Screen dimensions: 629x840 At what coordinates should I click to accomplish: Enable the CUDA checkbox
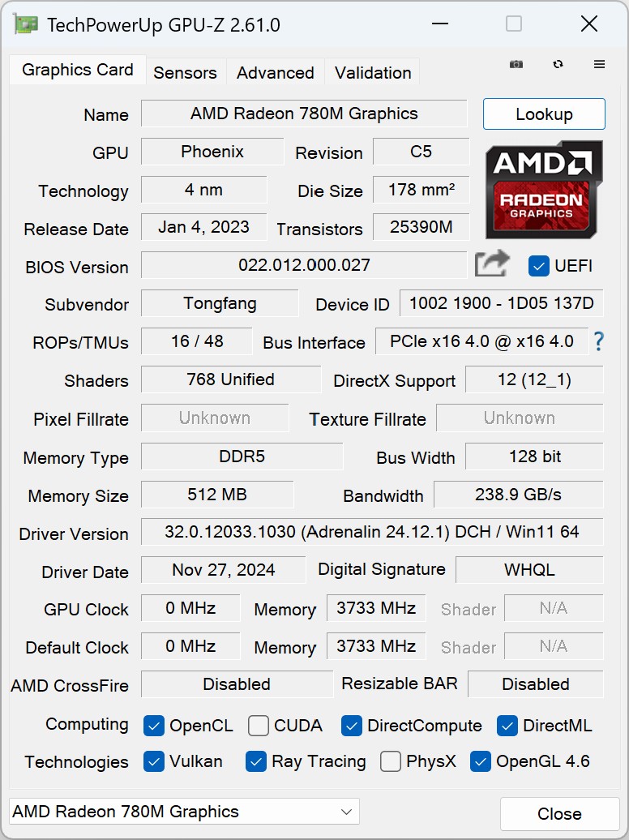click(258, 726)
